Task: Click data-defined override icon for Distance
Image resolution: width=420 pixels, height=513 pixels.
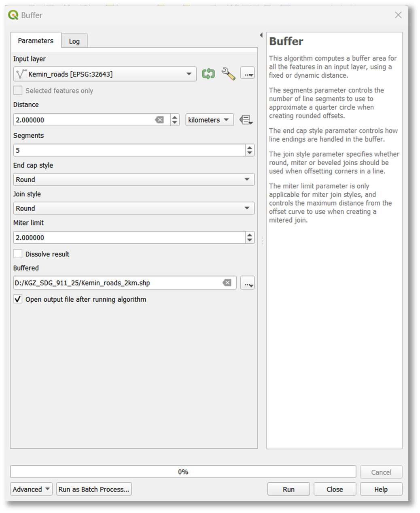Action: pos(246,120)
